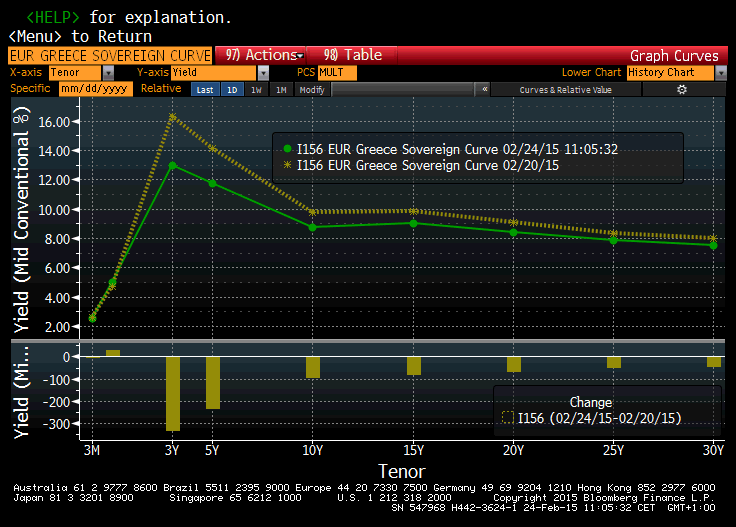Collapse panel with the double-chevron button
The image size is (736, 527).
(484, 89)
